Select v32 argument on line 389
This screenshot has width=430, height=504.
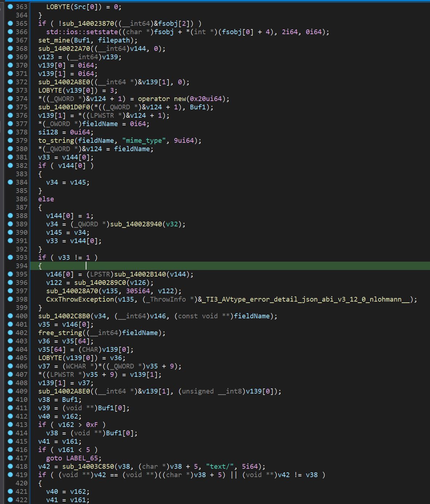172,224
